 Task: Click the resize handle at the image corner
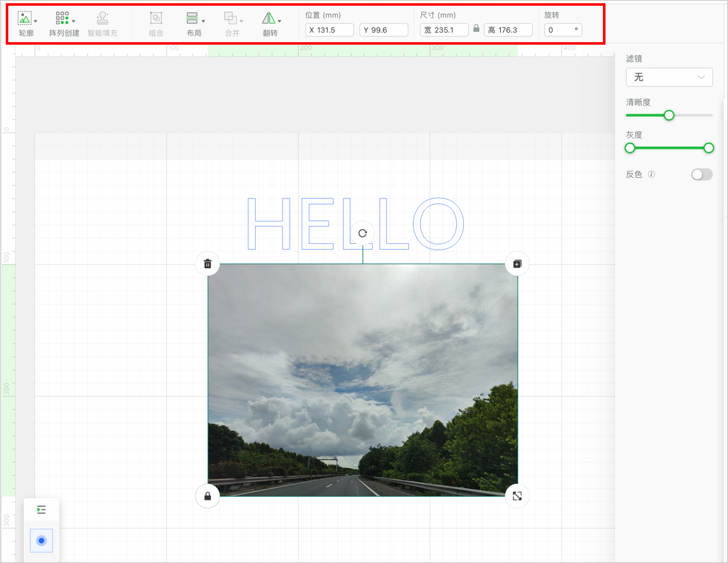[x=517, y=496]
